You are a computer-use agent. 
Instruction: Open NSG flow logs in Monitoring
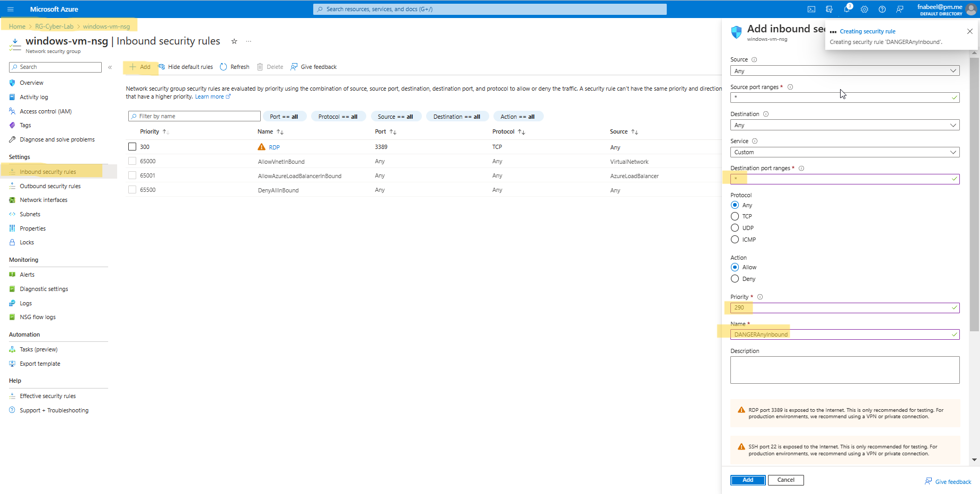click(x=37, y=316)
